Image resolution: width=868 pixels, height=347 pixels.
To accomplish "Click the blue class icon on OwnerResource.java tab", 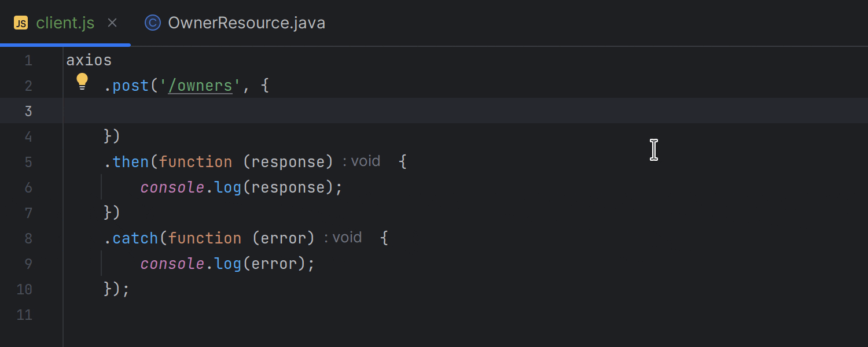I will click(152, 23).
